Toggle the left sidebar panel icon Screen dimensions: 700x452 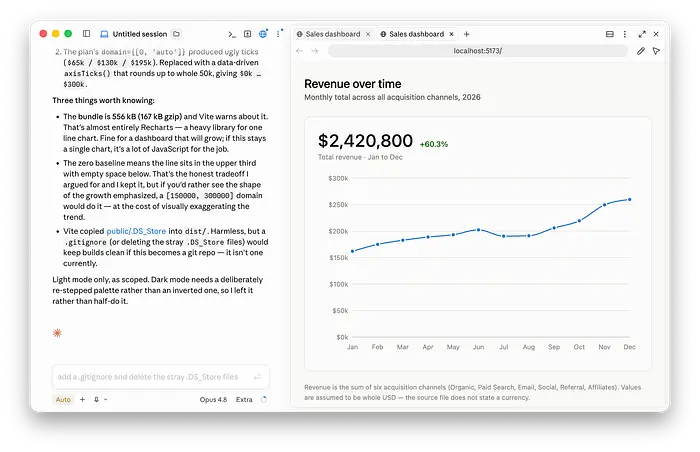tap(87, 33)
